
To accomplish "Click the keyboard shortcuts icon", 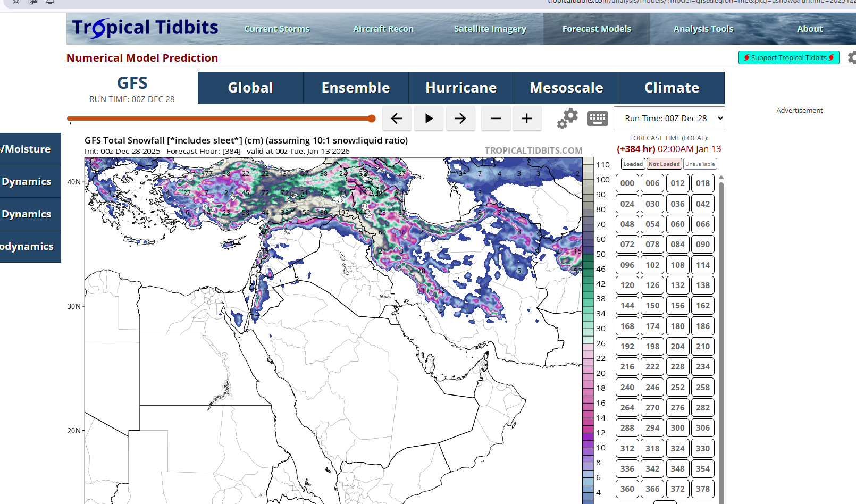I will pos(597,119).
